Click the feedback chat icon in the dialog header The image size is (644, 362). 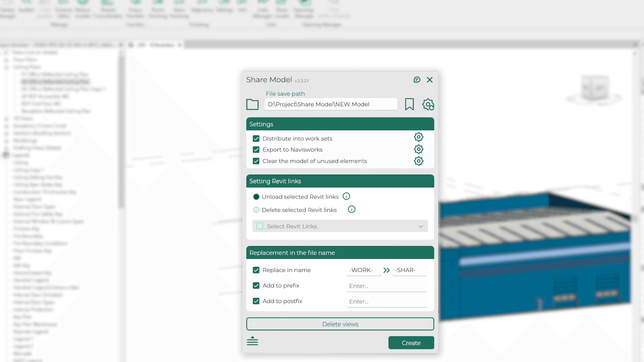click(x=417, y=80)
